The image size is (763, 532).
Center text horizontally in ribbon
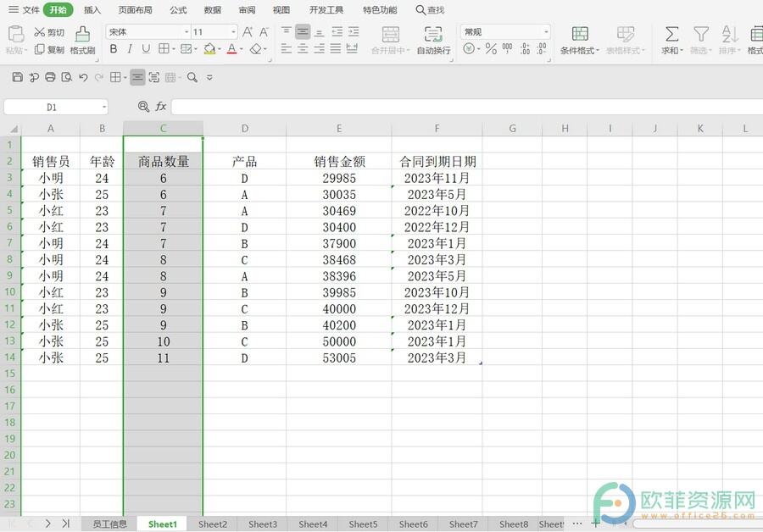coord(303,48)
